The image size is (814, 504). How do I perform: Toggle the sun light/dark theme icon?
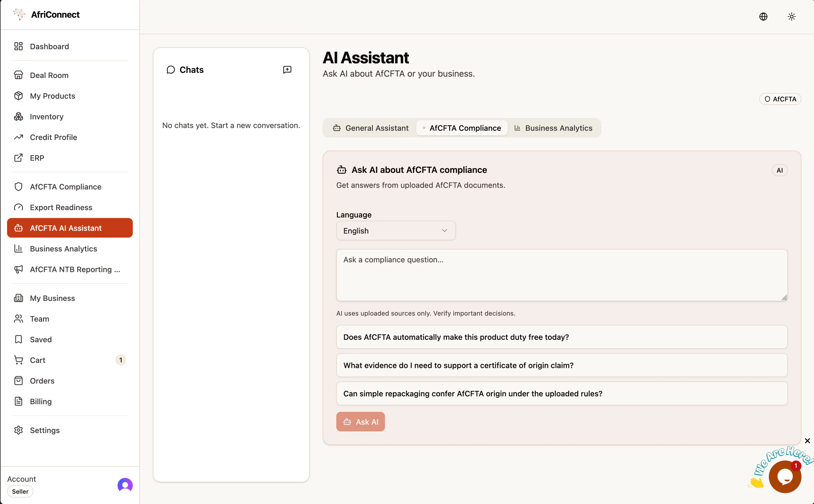[791, 17]
